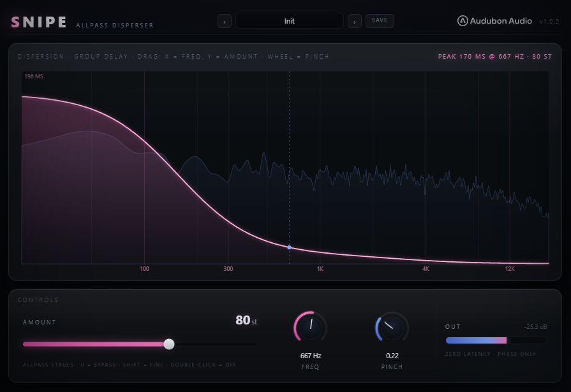This screenshot has height=392, width=571.
Task: Click the -25.3 dB output readout
Action: click(x=535, y=327)
